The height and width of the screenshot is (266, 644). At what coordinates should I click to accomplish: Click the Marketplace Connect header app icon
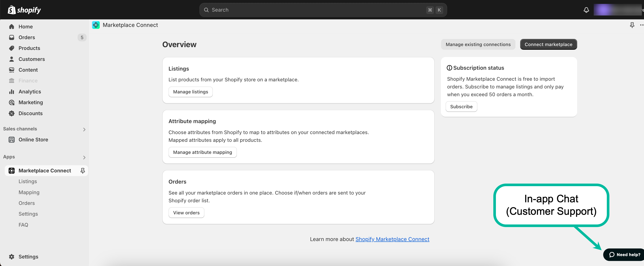coord(96,25)
